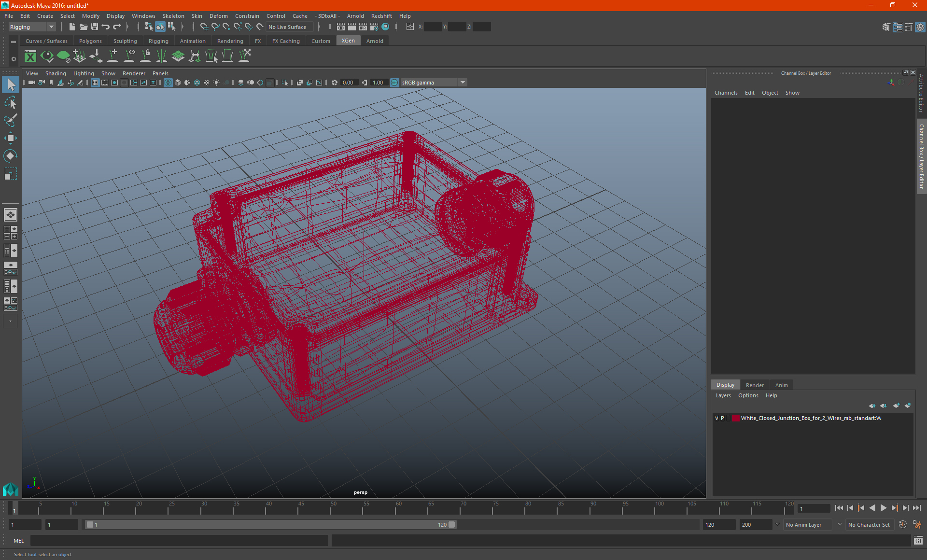The image size is (927, 560).
Task: Click the XGen preview eye shelf icon
Action: click(47, 56)
